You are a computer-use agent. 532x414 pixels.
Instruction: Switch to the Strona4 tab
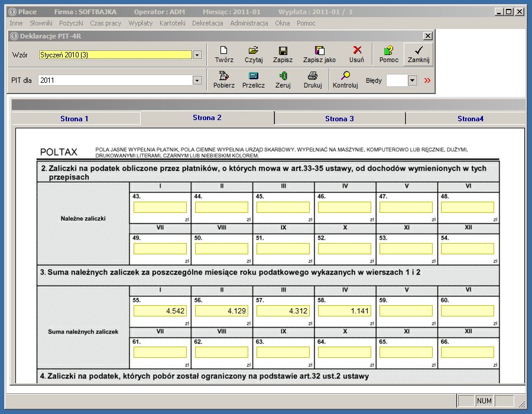[471, 119]
